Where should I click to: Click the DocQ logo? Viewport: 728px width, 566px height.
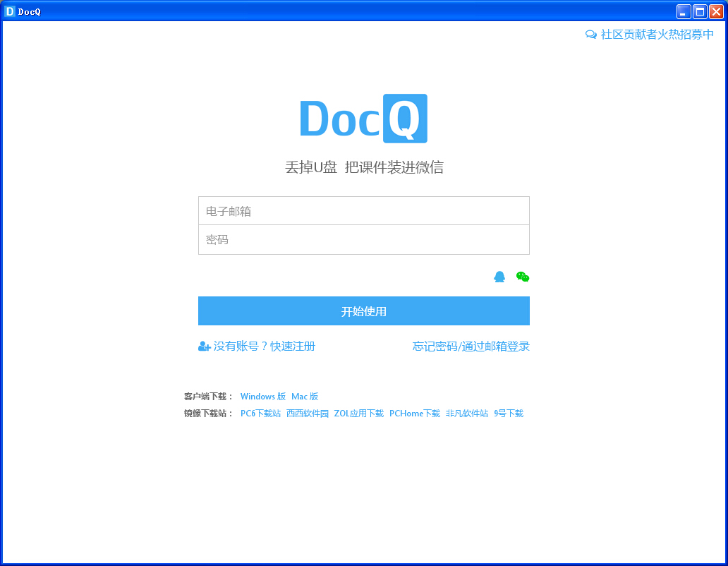pos(363,119)
